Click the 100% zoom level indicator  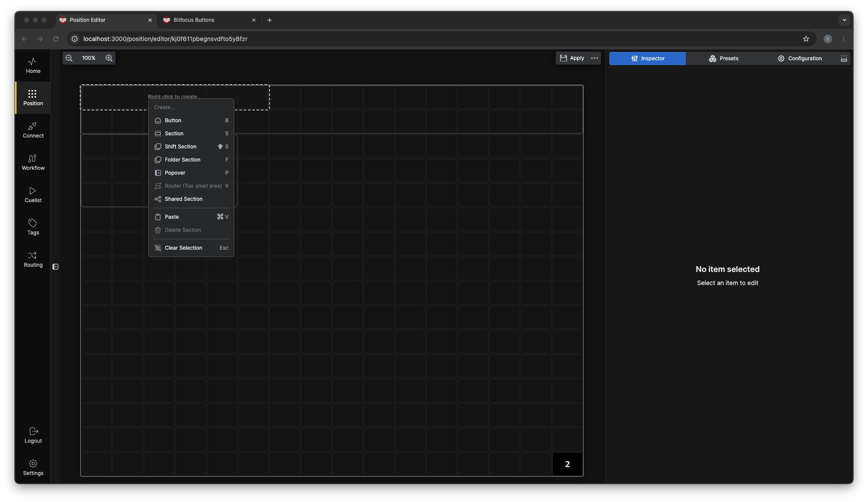pyautogui.click(x=89, y=58)
